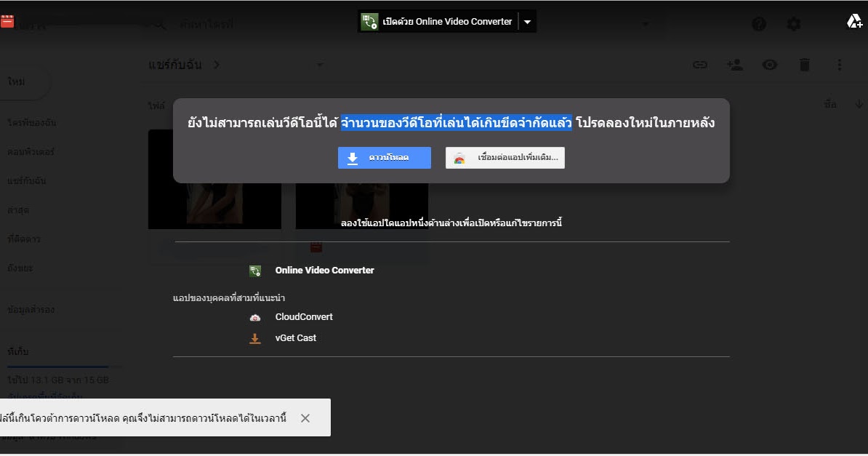Expand the open-with dropdown arrow
The image size is (868, 456).
[528, 22]
